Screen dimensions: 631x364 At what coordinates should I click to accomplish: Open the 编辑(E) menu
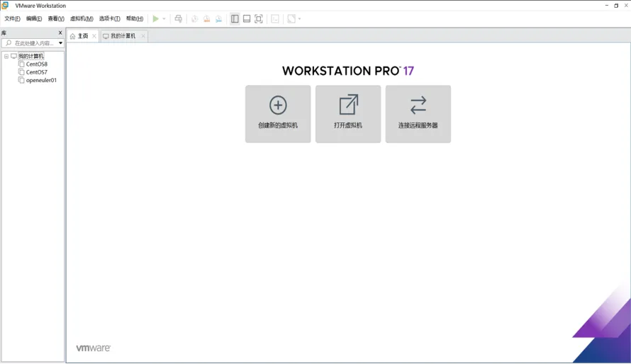(34, 18)
